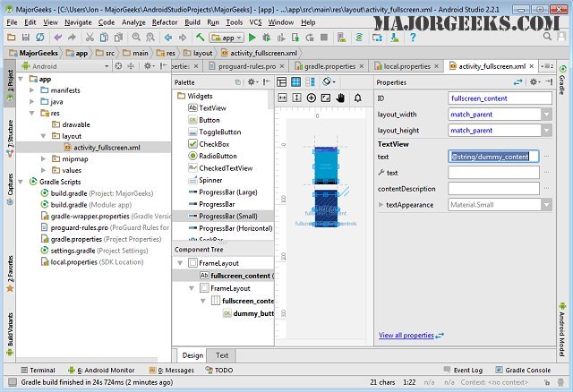Viewport: 573px width, 392px height.
Task: Open the Event Log button
Action: click(x=463, y=371)
